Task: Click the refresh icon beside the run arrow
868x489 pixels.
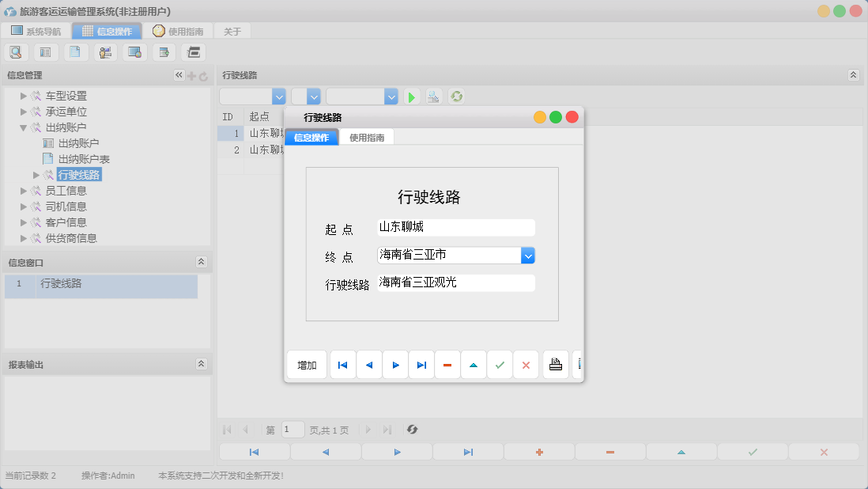Action: (455, 96)
